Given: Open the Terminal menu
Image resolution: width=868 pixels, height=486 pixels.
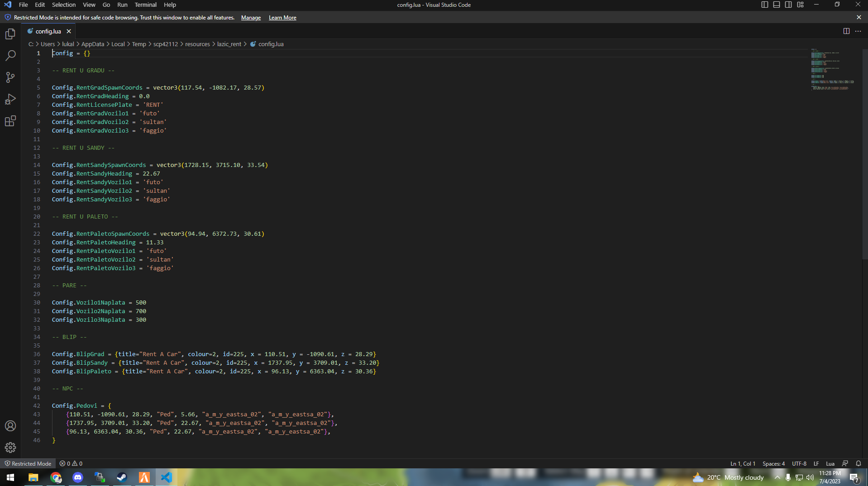Looking at the screenshot, I should coord(145,5).
